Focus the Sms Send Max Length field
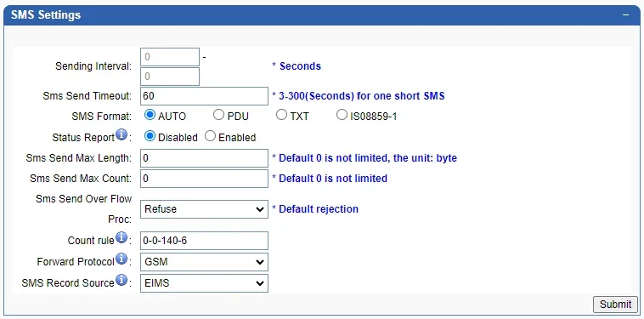 (x=204, y=158)
